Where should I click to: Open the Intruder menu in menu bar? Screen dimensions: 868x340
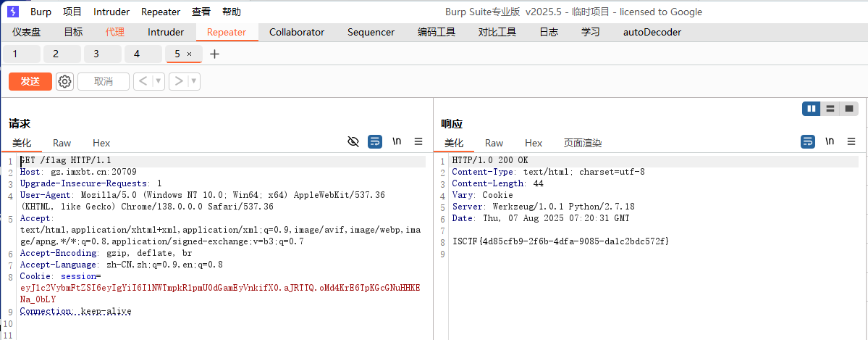[x=111, y=12]
